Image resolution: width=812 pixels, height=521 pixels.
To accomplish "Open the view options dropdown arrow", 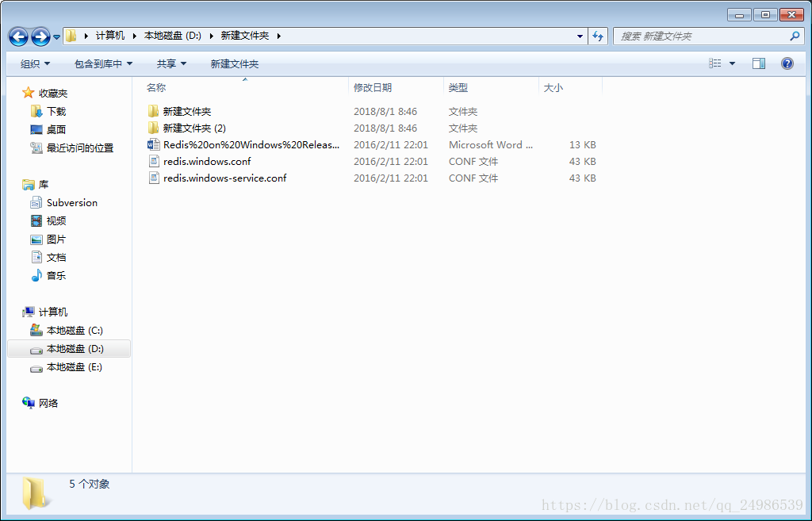I will (732, 63).
